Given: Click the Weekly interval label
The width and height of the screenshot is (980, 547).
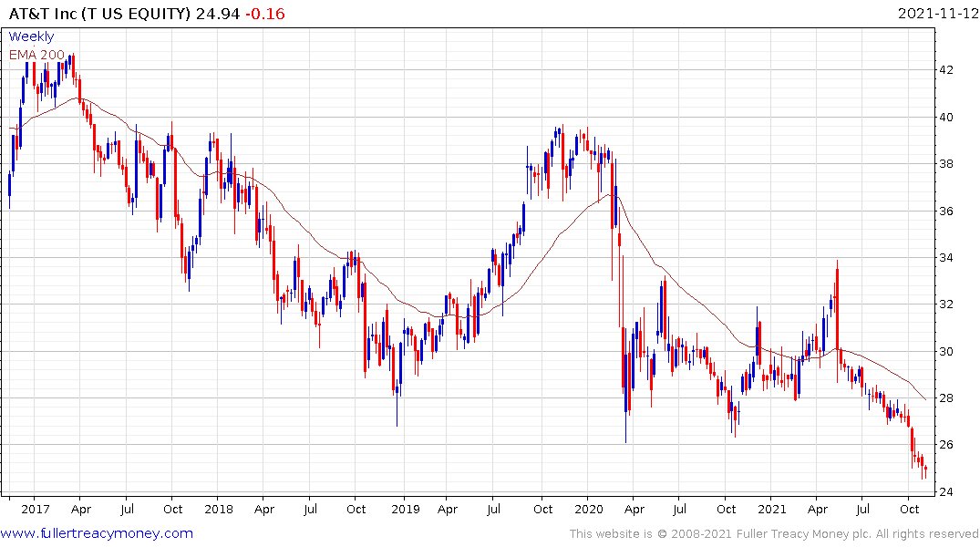Looking at the screenshot, I should coord(31,36).
